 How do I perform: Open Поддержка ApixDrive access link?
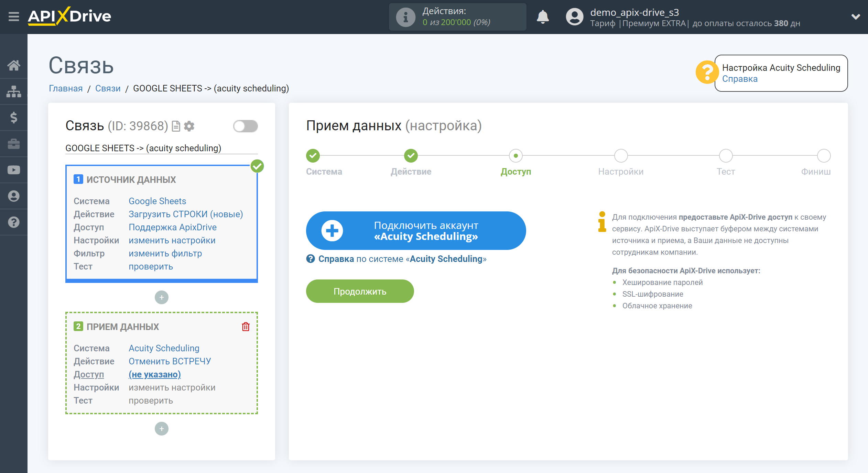[173, 227]
